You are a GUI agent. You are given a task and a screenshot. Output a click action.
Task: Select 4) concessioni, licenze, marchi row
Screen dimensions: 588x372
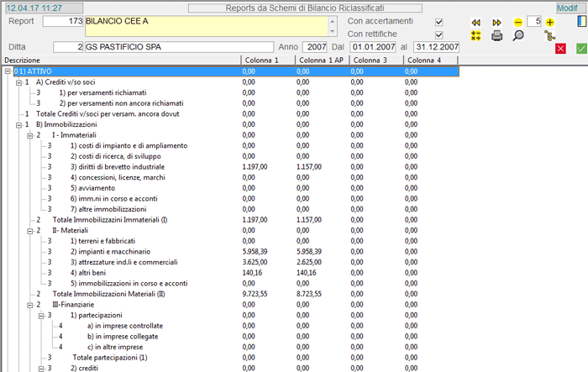tap(118, 177)
